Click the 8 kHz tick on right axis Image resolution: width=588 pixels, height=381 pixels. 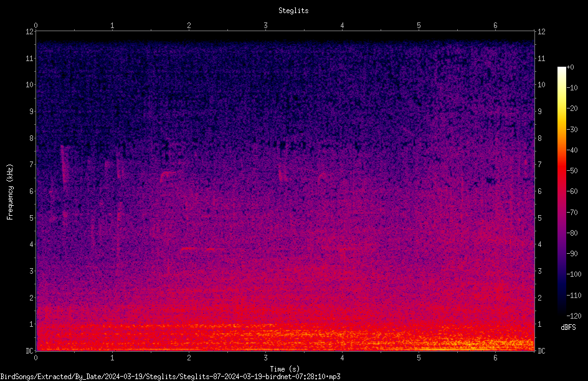tap(539, 138)
